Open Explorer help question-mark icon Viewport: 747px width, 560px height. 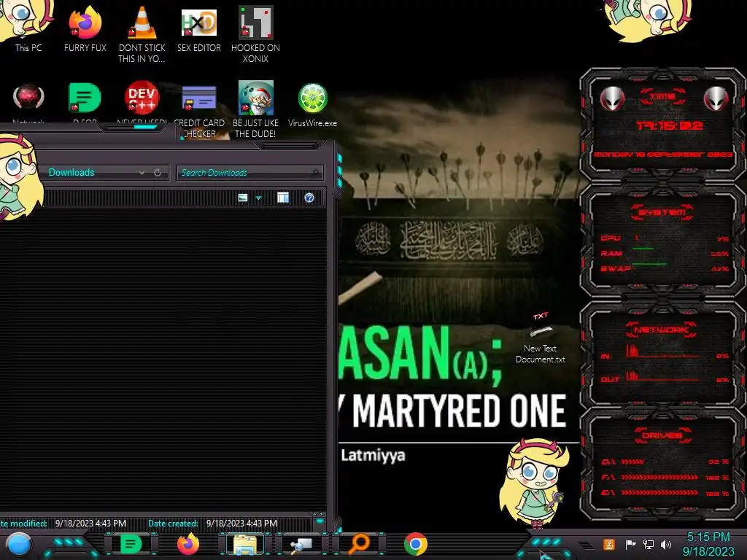coord(309,198)
